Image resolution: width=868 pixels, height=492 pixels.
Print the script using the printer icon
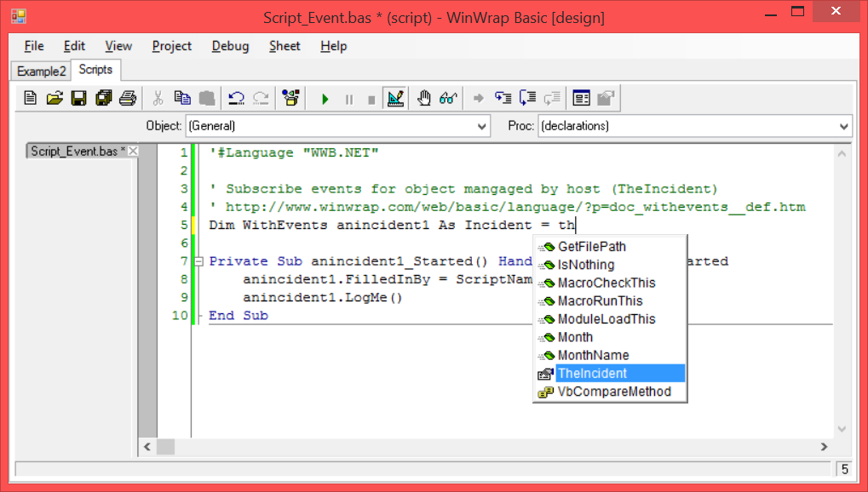[x=127, y=99]
